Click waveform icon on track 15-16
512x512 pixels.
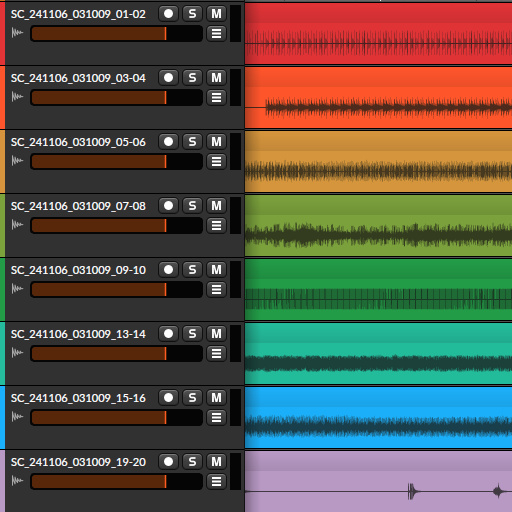(x=17, y=417)
